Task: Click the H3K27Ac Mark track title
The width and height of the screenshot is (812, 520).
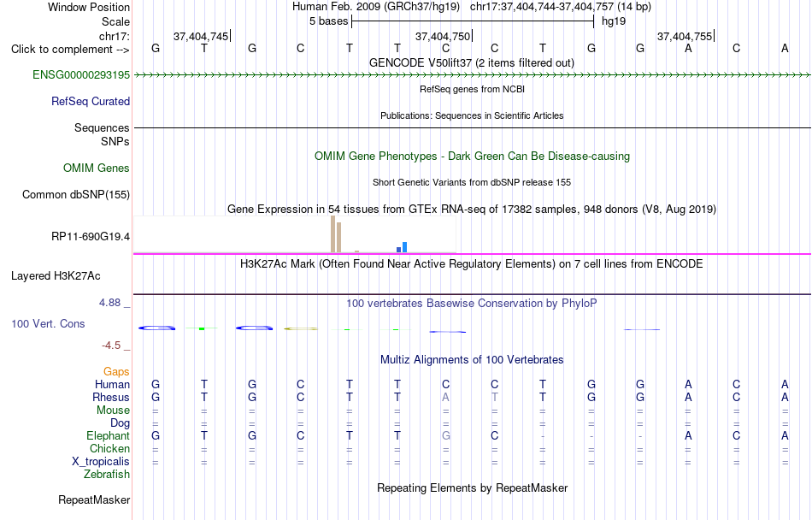Action: (x=471, y=263)
